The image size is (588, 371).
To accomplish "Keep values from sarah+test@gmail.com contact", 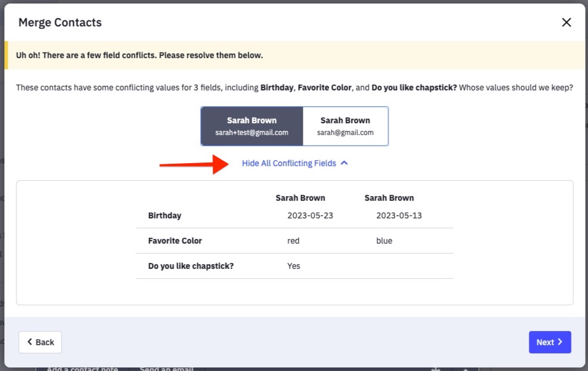I will (x=252, y=126).
